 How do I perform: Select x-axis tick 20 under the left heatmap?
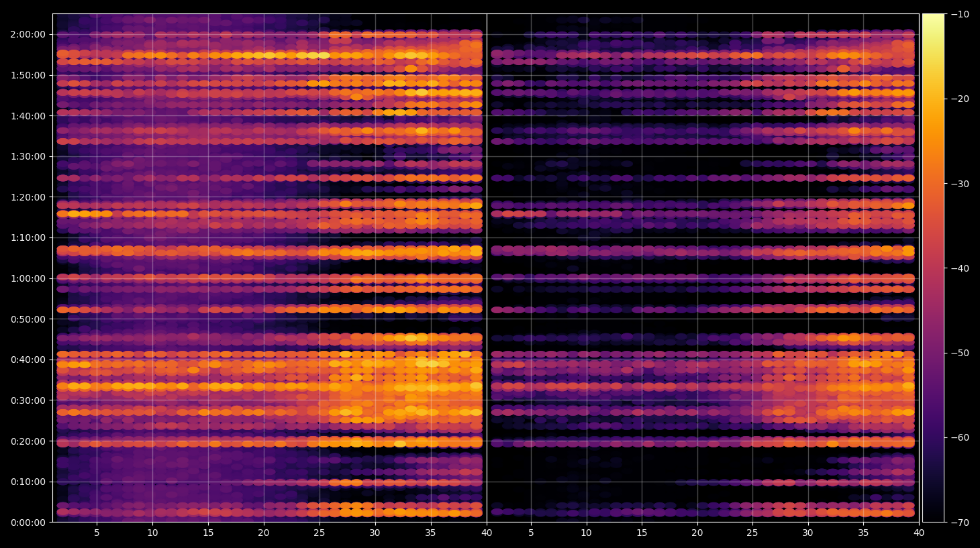(x=264, y=533)
